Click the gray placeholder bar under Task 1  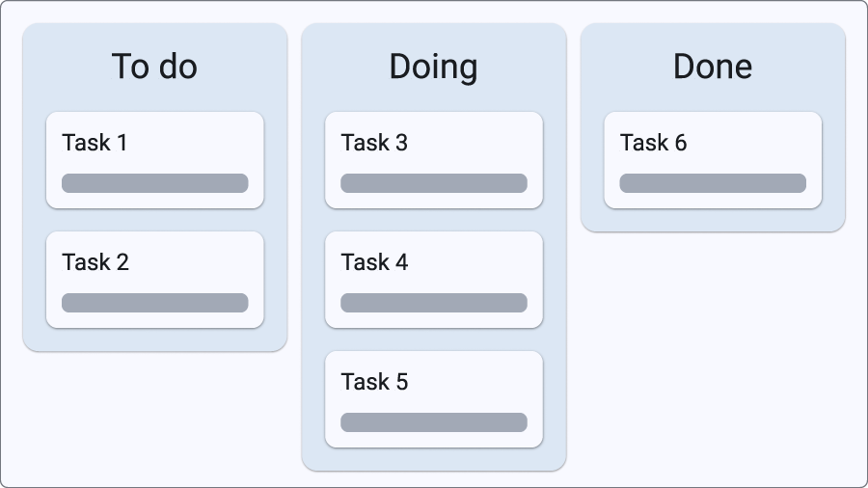click(154, 183)
